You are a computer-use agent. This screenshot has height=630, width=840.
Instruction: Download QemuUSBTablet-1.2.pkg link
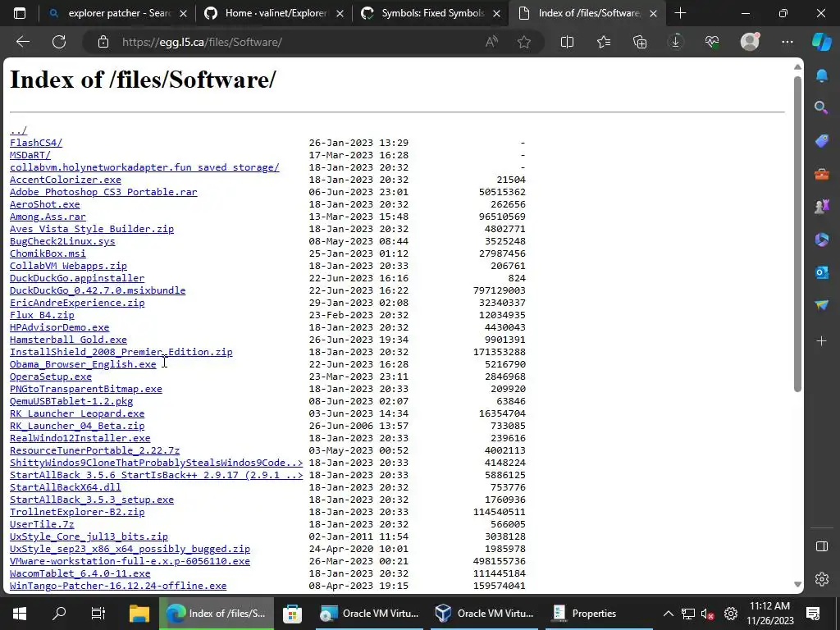click(71, 401)
